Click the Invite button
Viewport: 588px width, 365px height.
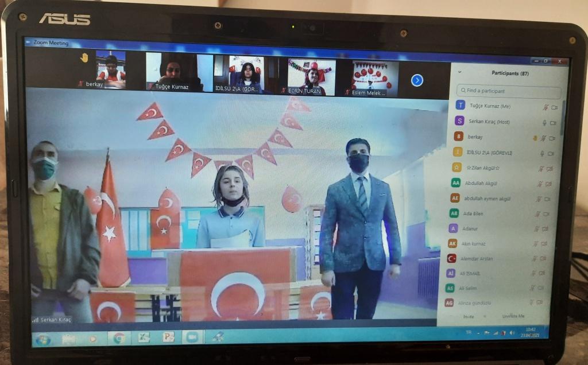[469, 316]
